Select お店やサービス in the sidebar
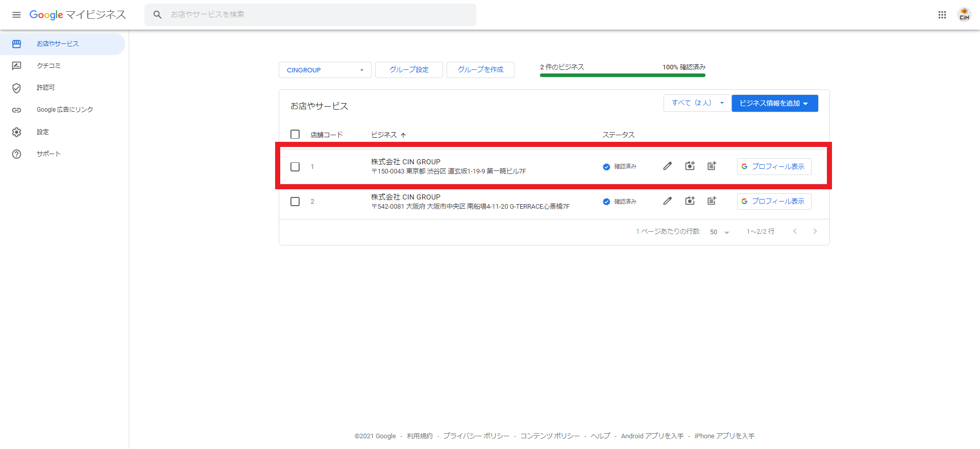 (62, 44)
